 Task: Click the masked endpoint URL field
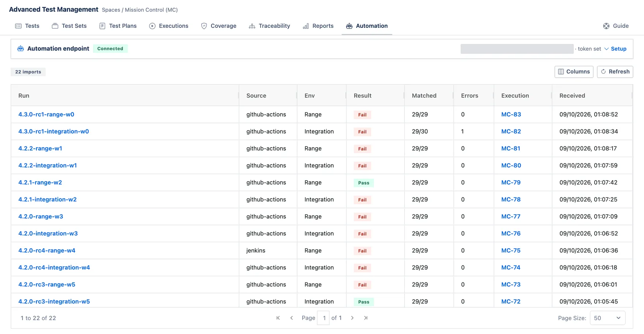tap(517, 49)
